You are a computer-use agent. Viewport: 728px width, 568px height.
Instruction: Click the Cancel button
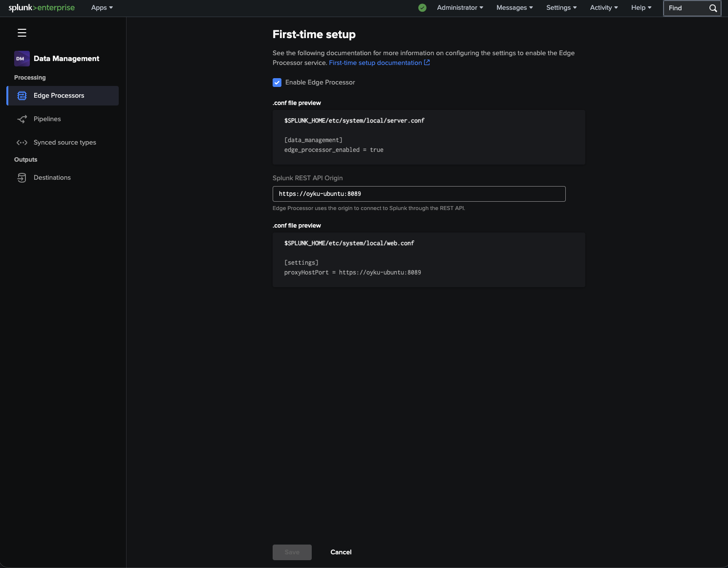341,552
